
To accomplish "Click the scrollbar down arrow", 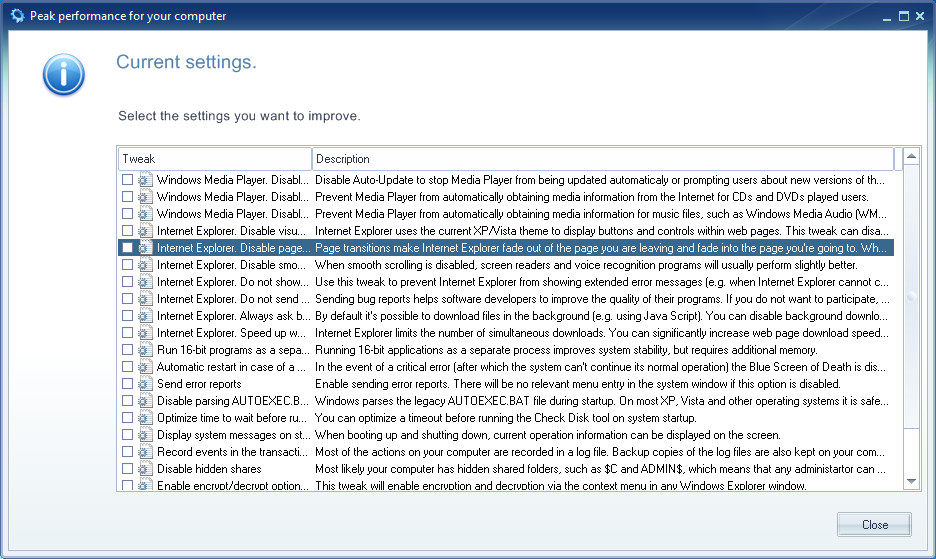I will coord(911,481).
